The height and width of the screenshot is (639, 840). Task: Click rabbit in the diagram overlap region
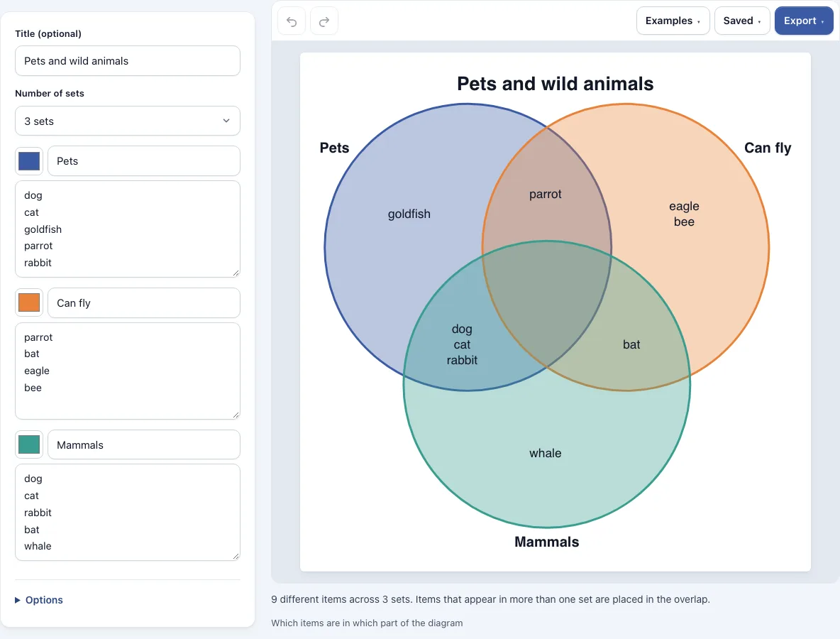462,360
